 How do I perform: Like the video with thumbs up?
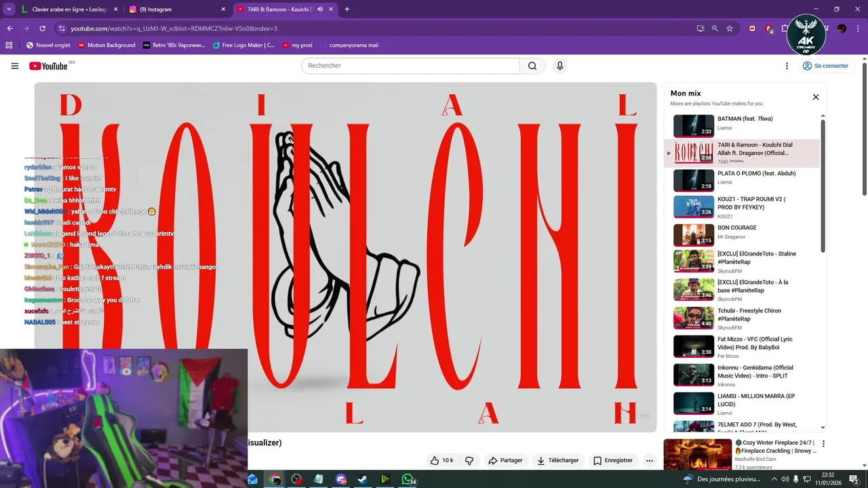tap(441, 460)
